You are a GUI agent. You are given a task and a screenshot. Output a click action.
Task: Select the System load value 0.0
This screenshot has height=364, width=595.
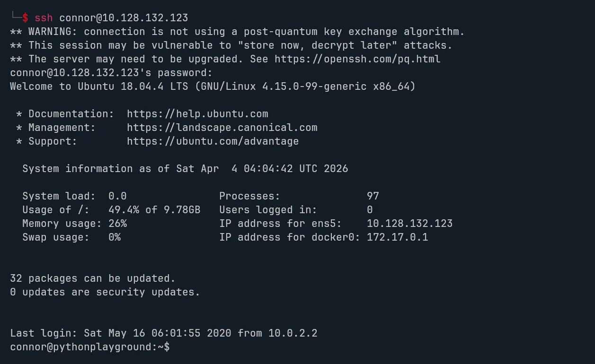[117, 196]
